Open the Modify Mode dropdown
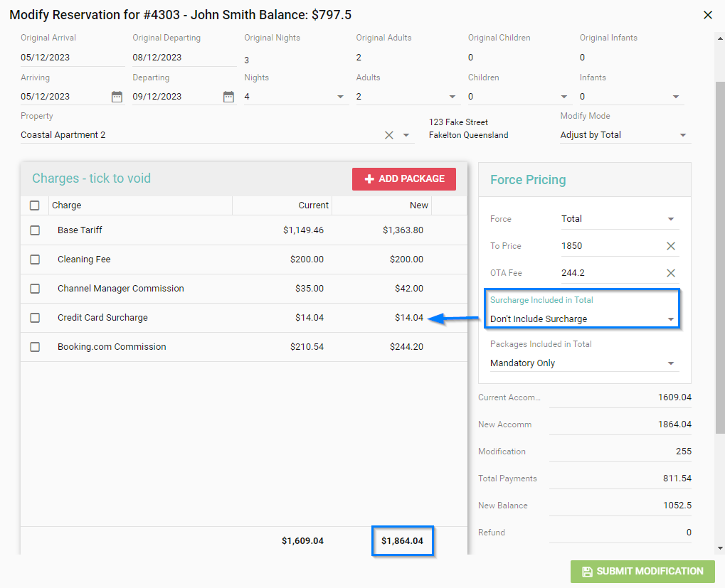This screenshot has width=725, height=588. [682, 135]
